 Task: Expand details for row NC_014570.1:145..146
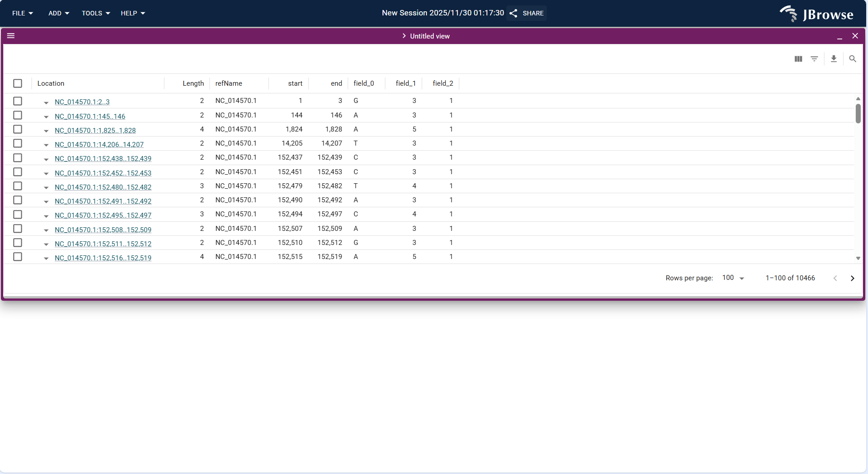tap(46, 117)
